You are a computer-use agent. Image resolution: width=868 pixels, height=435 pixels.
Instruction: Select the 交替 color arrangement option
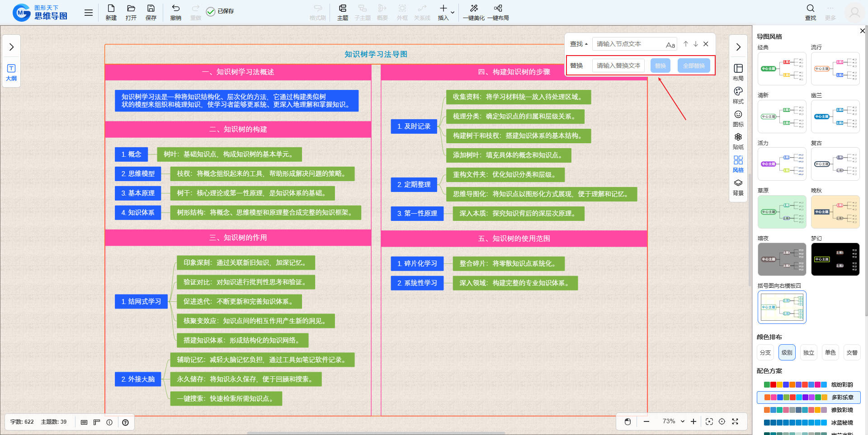tap(852, 353)
